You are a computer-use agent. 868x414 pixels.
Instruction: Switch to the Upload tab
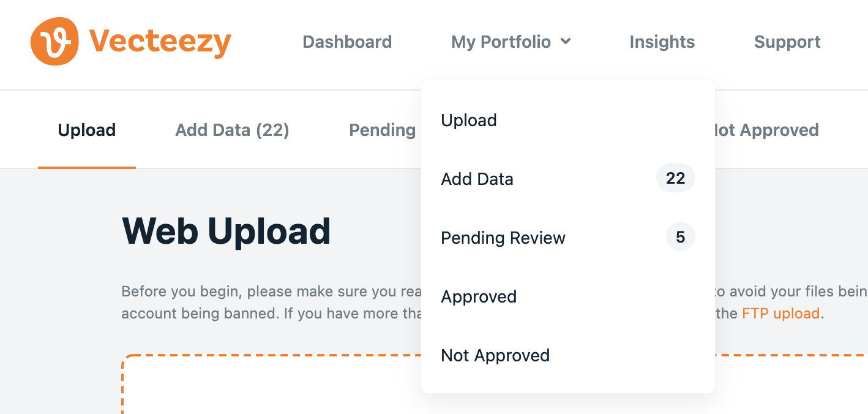(87, 130)
